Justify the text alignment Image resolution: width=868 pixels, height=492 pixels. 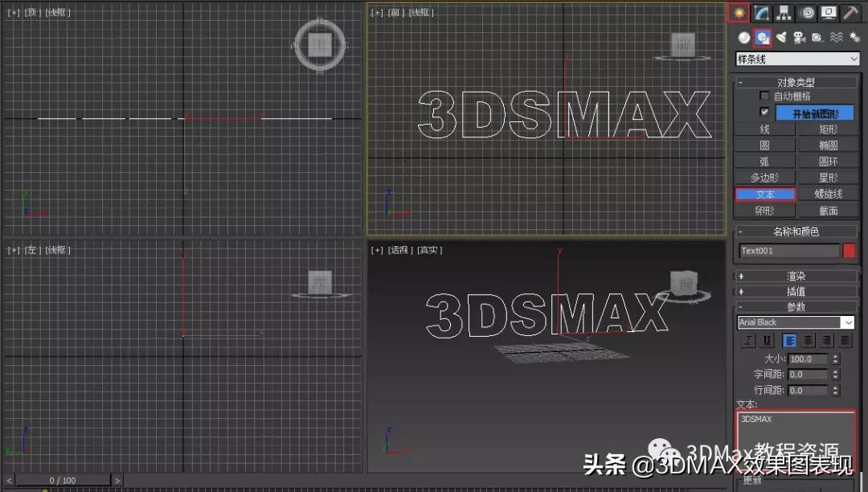coord(845,340)
